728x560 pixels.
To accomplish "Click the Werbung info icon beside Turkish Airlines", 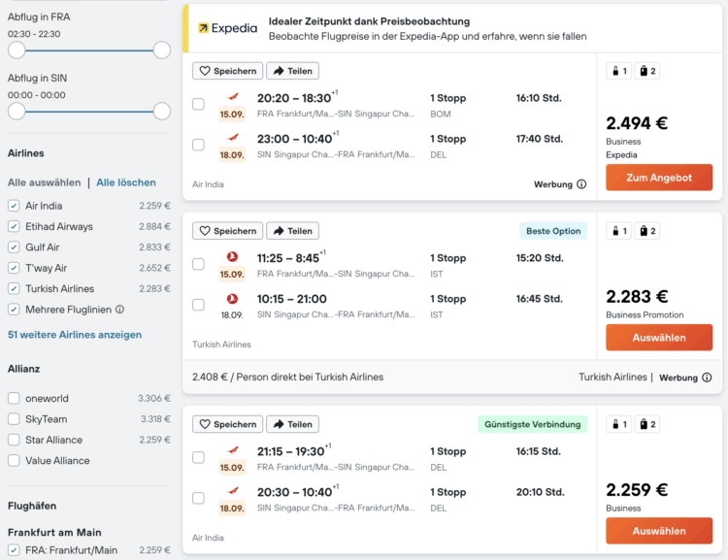I will tap(707, 378).
